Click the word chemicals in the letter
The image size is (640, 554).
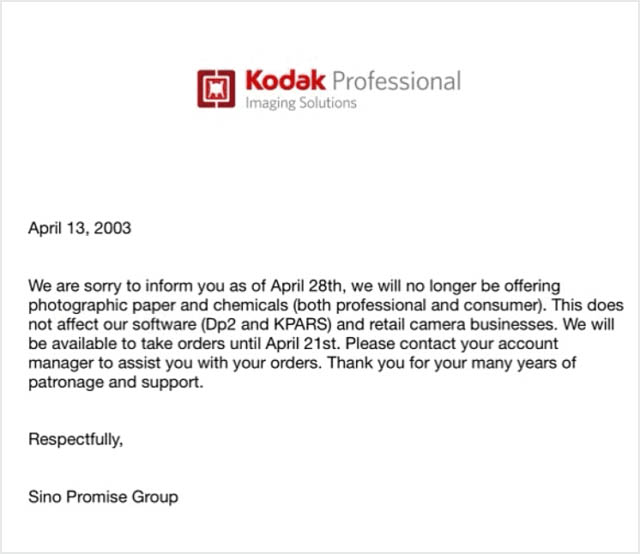click(251, 305)
